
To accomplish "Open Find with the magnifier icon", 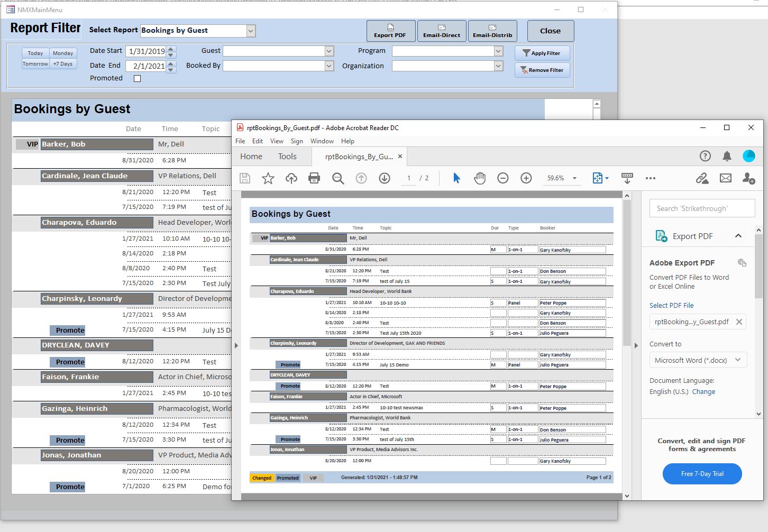I will (338, 178).
